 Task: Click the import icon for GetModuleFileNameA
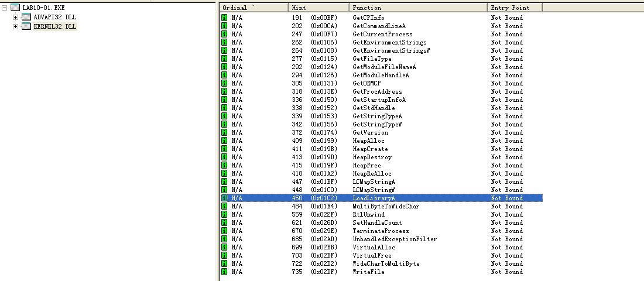(x=224, y=67)
